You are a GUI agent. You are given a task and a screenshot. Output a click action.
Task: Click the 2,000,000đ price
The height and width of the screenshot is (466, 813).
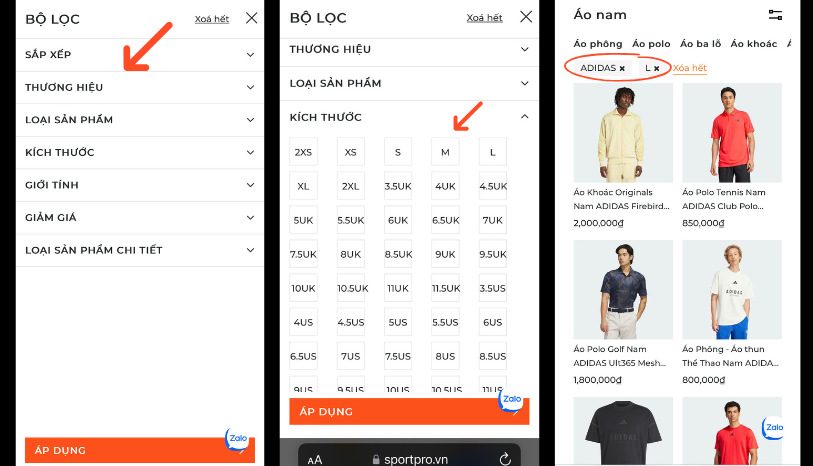point(598,223)
